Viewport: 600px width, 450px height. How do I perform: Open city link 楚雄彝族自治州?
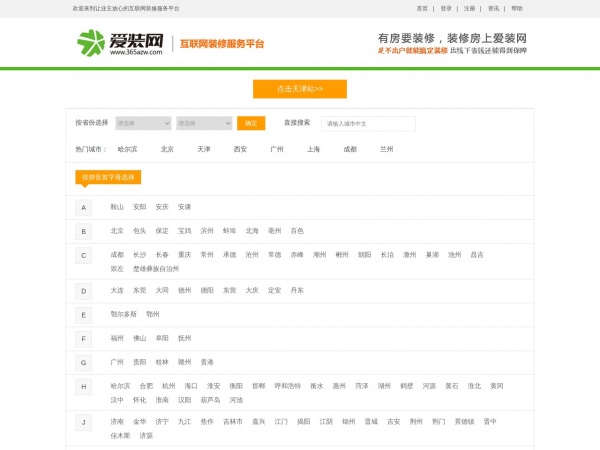156,268
